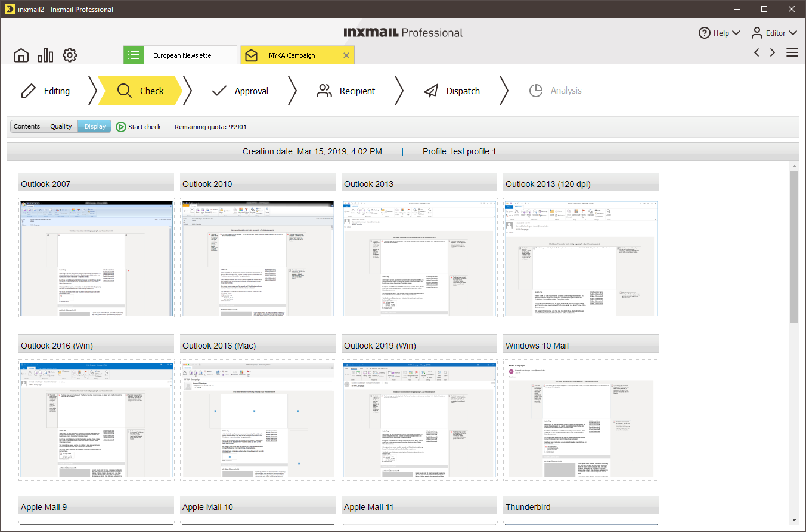Click the Apple Mail 9 header label

coord(97,506)
